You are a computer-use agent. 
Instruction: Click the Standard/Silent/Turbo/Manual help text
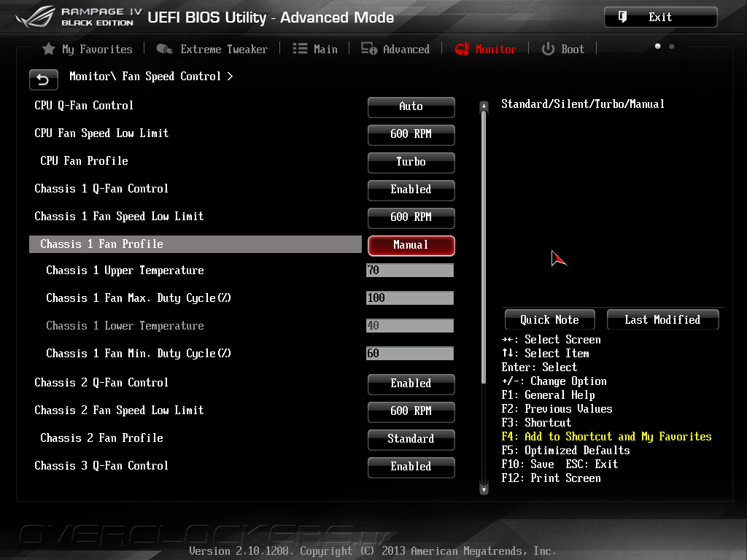click(583, 104)
